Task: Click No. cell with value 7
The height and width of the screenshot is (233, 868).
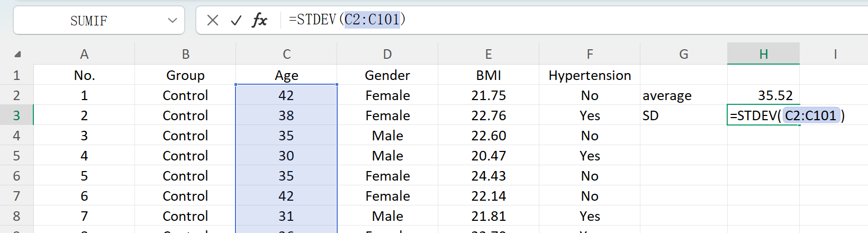Action: coord(84,216)
